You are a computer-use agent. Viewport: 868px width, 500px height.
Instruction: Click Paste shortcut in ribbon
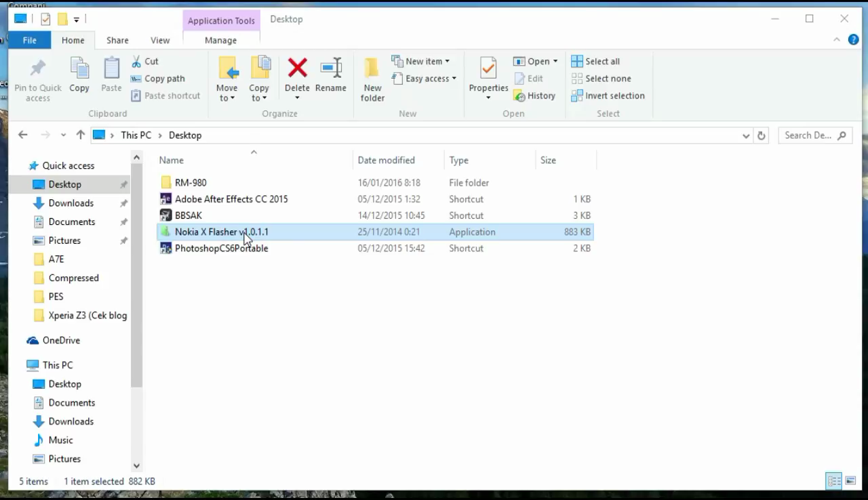point(165,96)
